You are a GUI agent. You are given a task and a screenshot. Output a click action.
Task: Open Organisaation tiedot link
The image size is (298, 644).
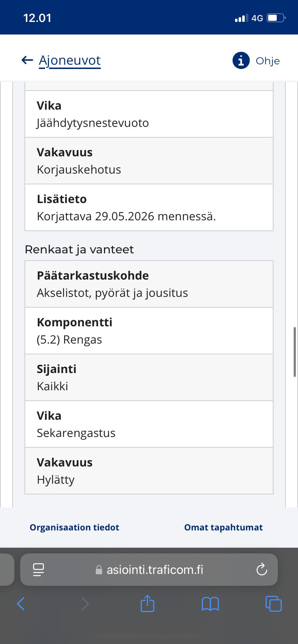tap(74, 527)
